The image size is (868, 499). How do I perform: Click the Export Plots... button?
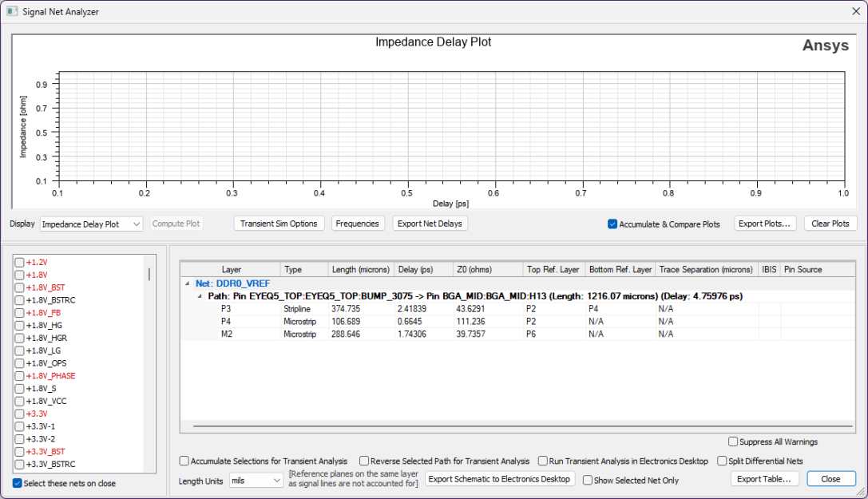764,224
